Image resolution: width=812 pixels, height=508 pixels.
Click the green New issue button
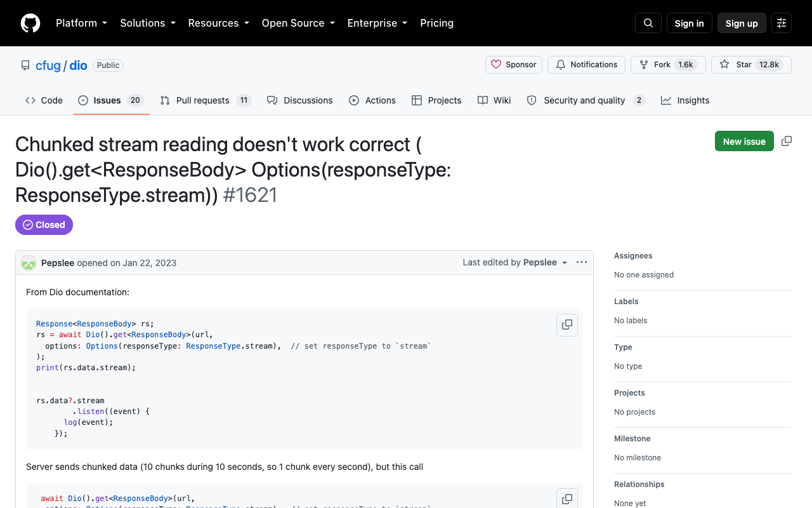click(x=744, y=141)
